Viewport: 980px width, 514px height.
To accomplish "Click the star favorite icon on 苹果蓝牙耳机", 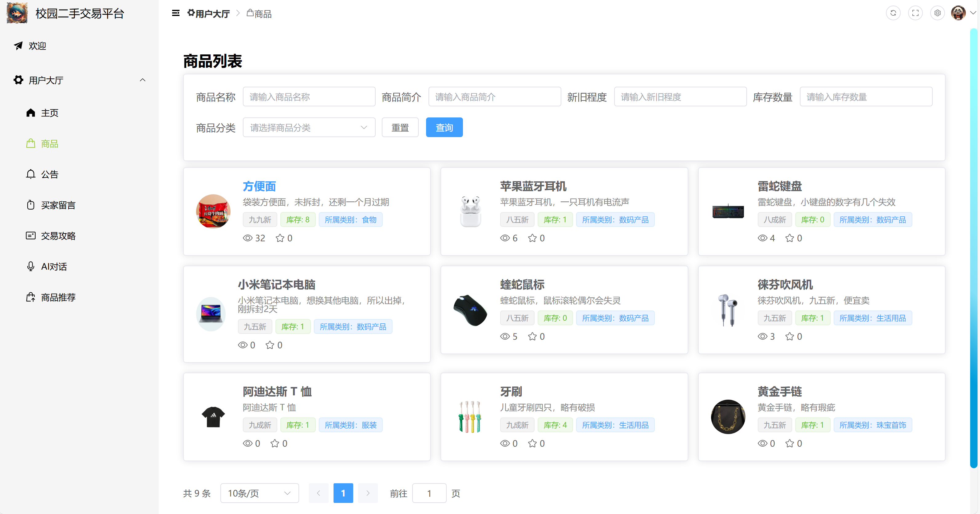I will [532, 238].
